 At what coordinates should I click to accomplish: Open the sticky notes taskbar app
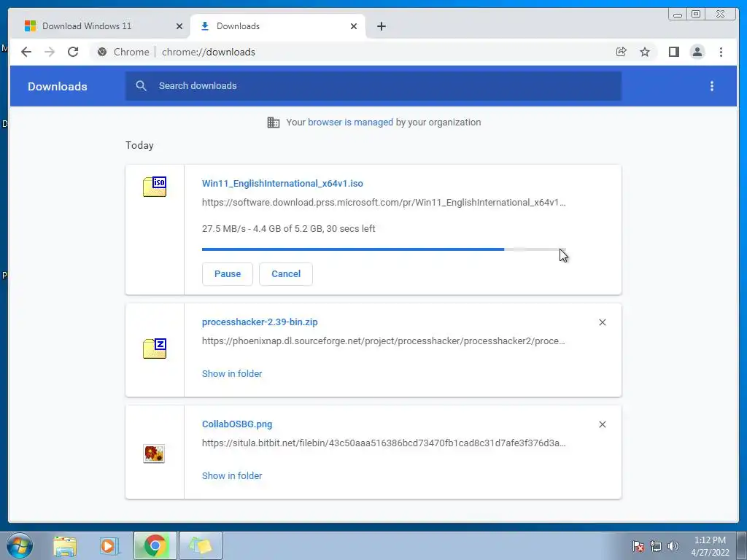(x=201, y=546)
